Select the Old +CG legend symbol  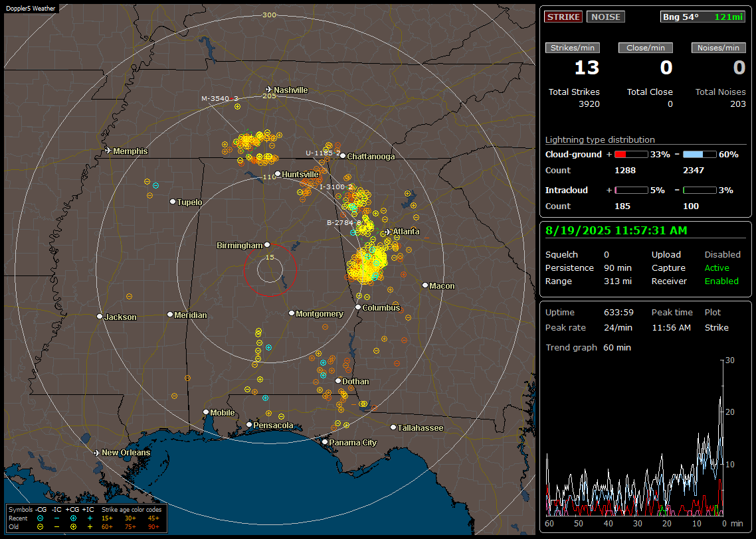(x=73, y=527)
